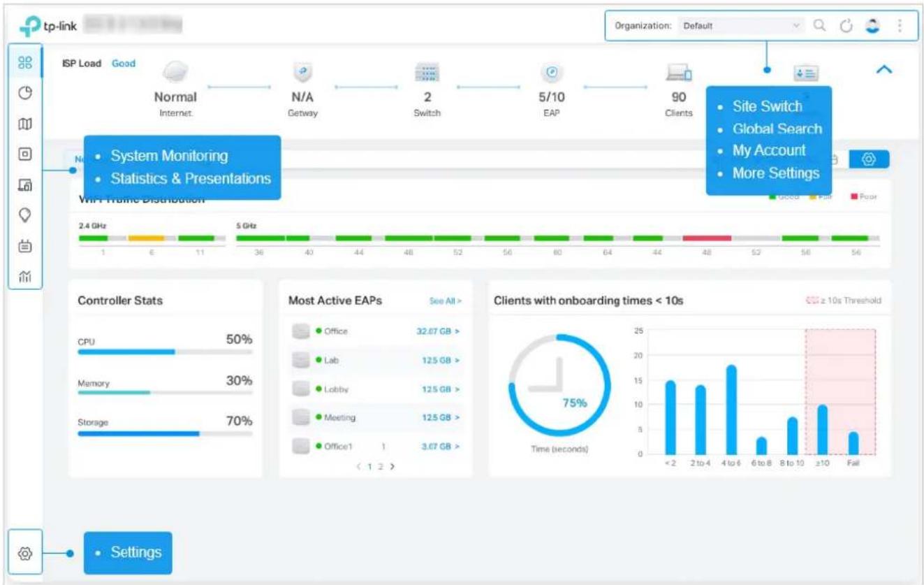Click the refresh icon in top bar

click(x=846, y=26)
